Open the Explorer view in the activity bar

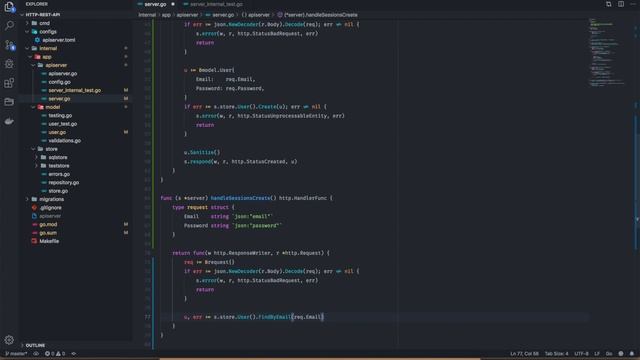coord(9,7)
